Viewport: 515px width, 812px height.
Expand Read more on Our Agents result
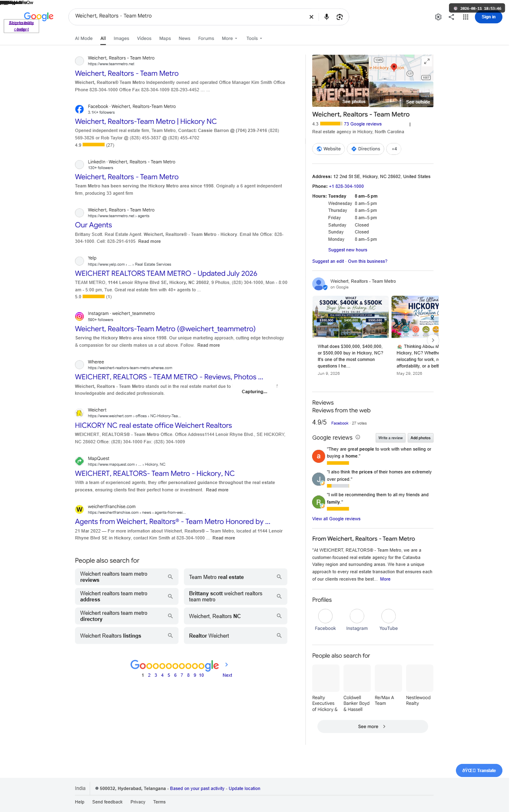tap(150, 242)
